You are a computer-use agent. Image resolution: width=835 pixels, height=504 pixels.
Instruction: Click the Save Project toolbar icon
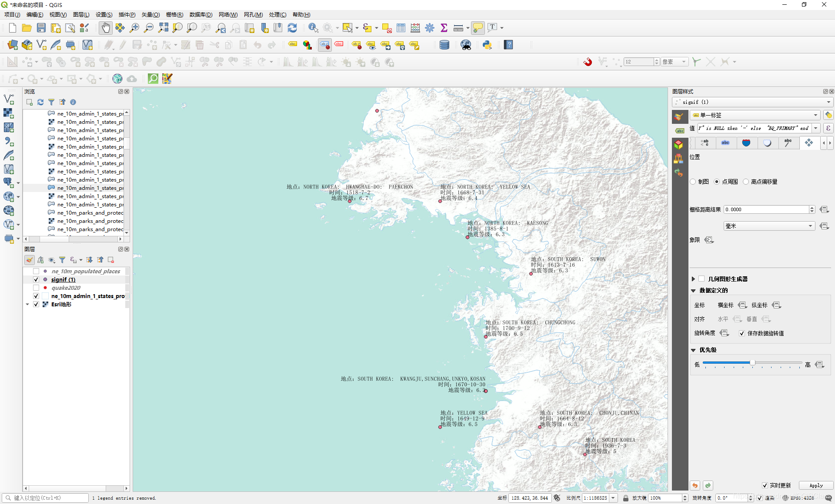[x=41, y=28]
